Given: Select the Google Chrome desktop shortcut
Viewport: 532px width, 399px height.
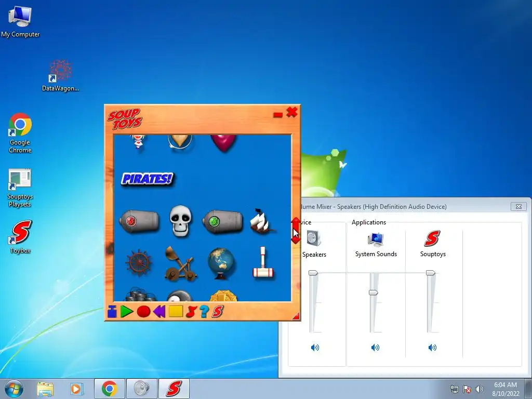Looking at the screenshot, I should pos(20,133).
